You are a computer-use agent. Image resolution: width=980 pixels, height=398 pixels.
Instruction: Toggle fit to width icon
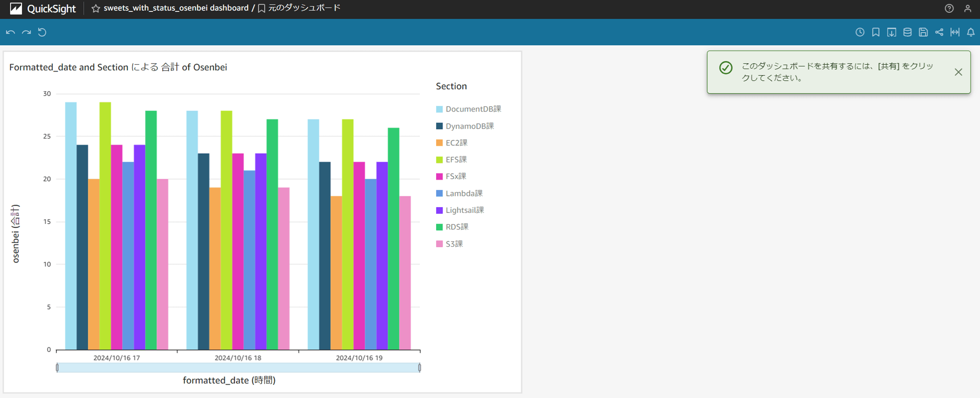pos(955,32)
